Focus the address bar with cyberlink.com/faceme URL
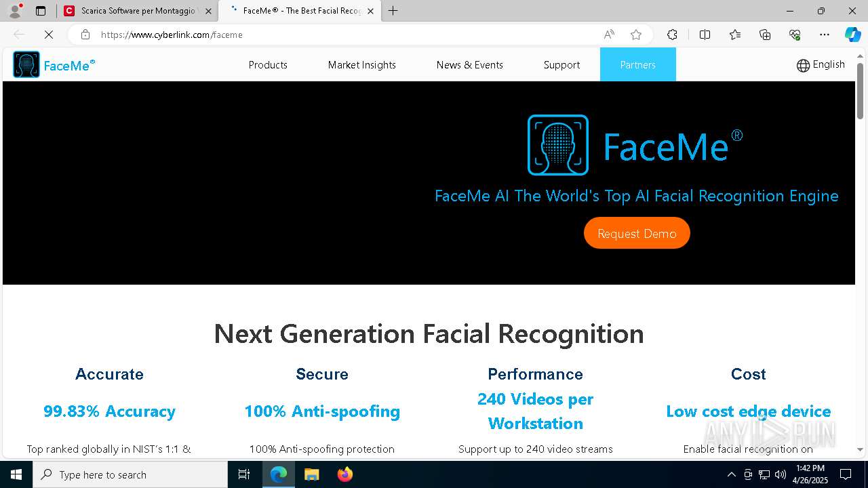Image resolution: width=868 pixels, height=488 pixels. (346, 35)
